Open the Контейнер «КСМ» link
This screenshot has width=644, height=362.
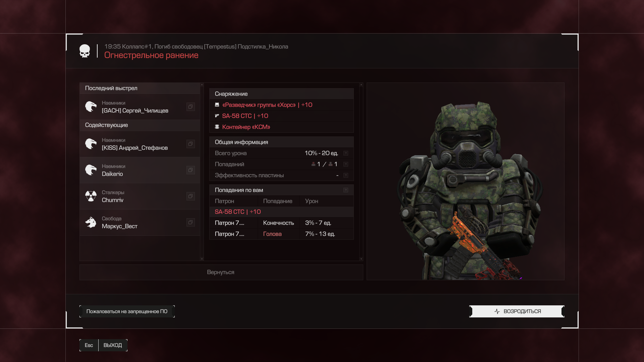(246, 127)
